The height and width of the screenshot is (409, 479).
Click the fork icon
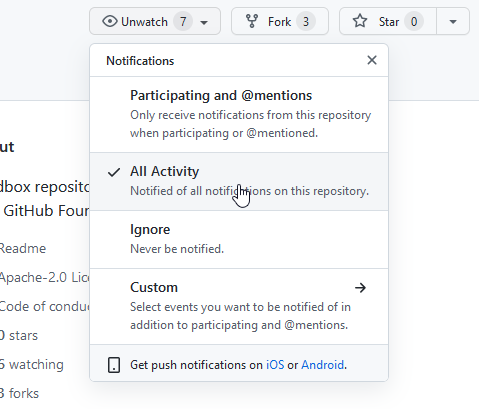pyautogui.click(x=252, y=21)
